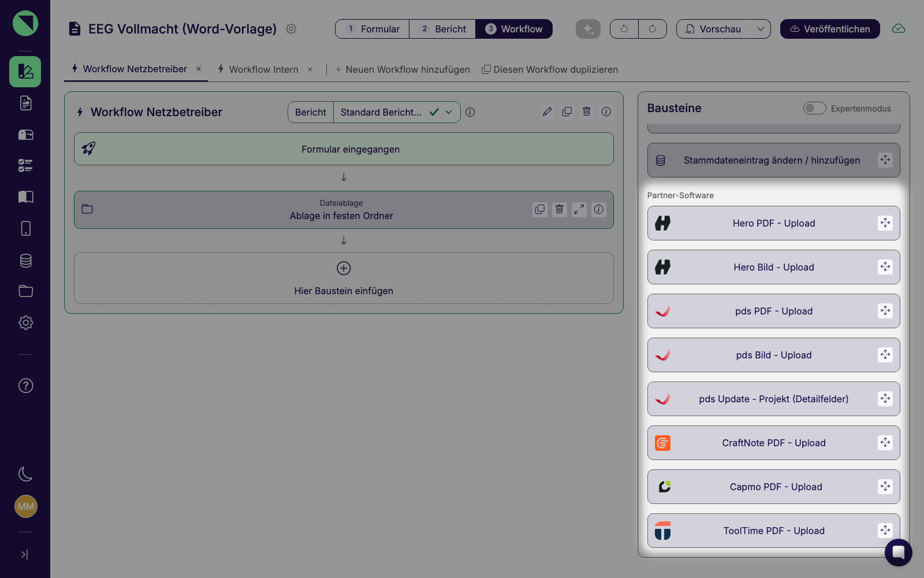Toggle dark mode moon icon
This screenshot has width=924, height=578.
[25, 474]
